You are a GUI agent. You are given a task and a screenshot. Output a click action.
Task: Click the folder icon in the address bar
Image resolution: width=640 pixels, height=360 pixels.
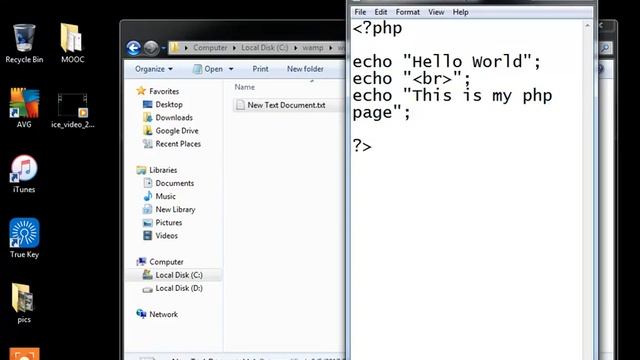coord(175,48)
